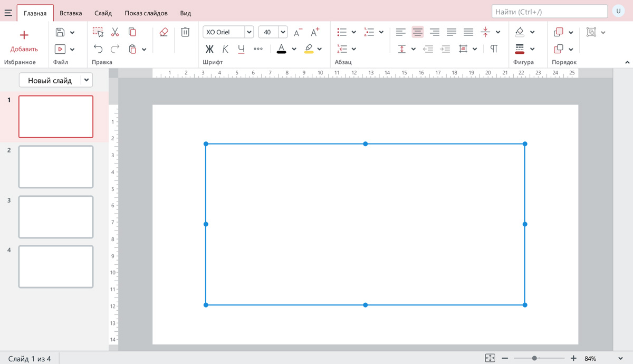Click the Cut scissors icon
Image resolution: width=633 pixels, height=364 pixels.
[115, 32]
